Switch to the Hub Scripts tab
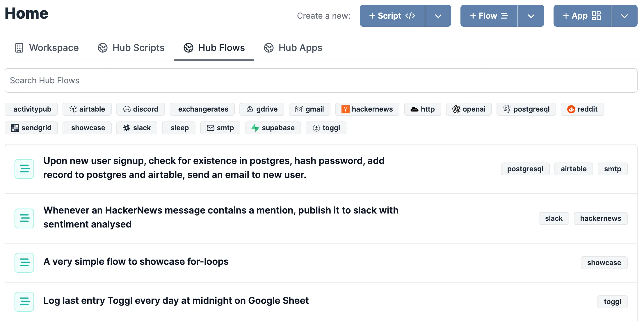Screen dimensions: 644x321 point(131,48)
